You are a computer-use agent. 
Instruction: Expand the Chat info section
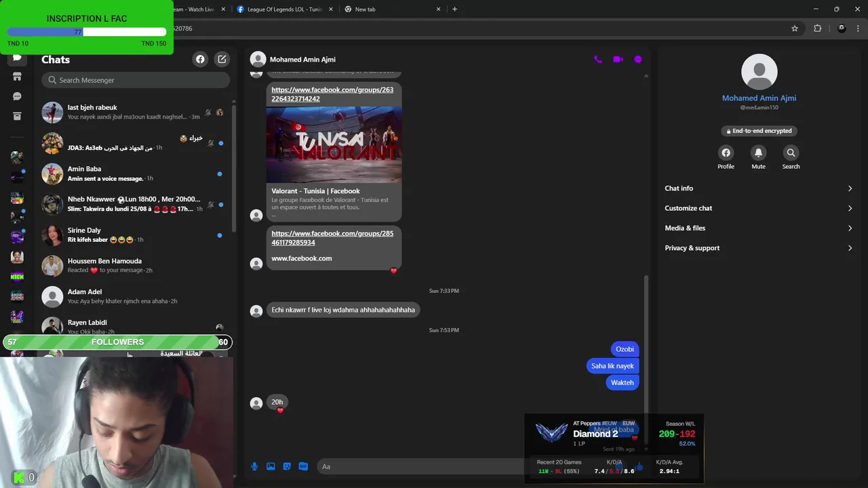click(758, 188)
